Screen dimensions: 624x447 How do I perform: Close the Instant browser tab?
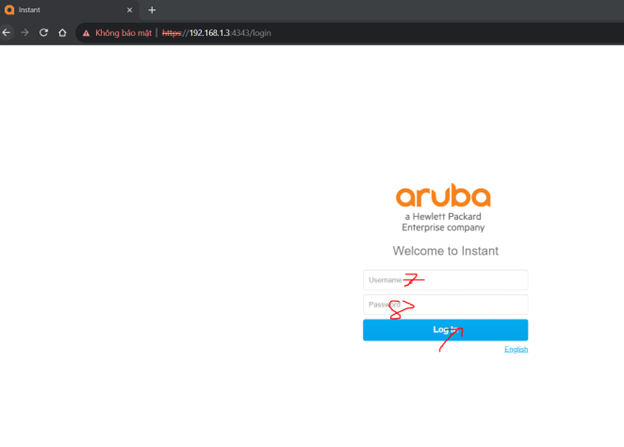pyautogui.click(x=129, y=10)
